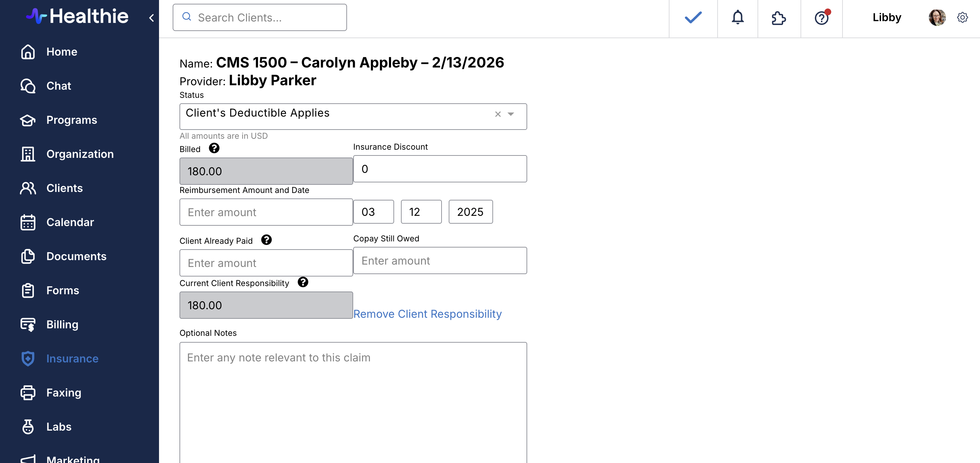This screenshot has height=463, width=980.
Task: Open the settings gear icon
Action: pos(962,17)
